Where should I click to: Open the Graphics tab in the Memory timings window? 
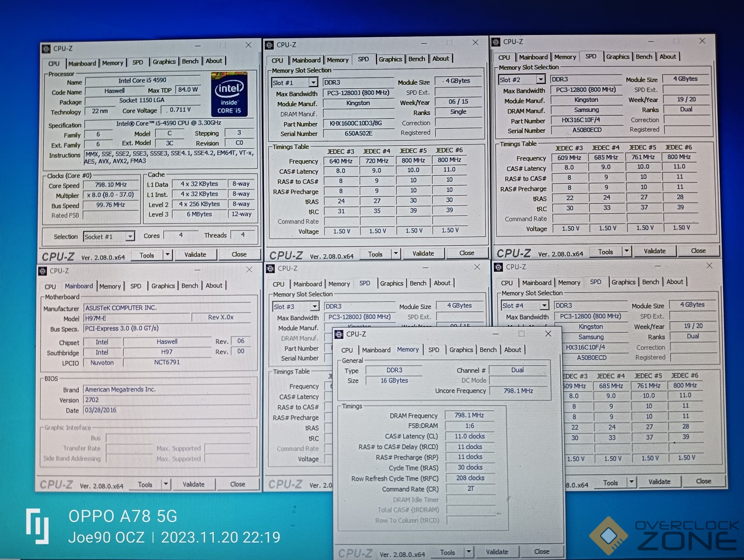click(x=461, y=350)
